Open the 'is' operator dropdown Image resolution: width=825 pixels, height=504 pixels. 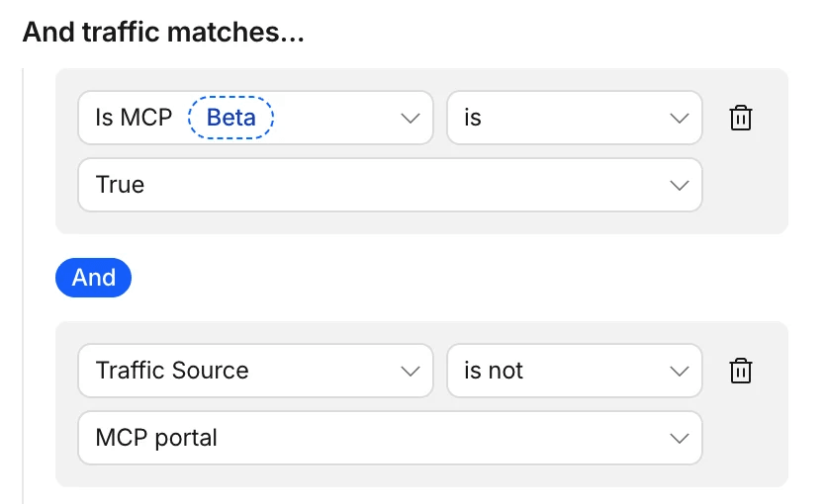point(575,118)
